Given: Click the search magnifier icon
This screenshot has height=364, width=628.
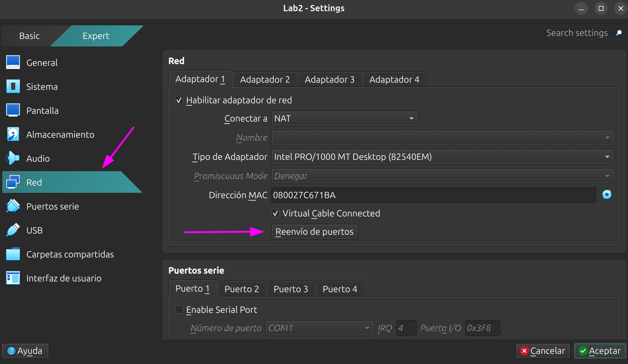Looking at the screenshot, I should coord(619,33).
